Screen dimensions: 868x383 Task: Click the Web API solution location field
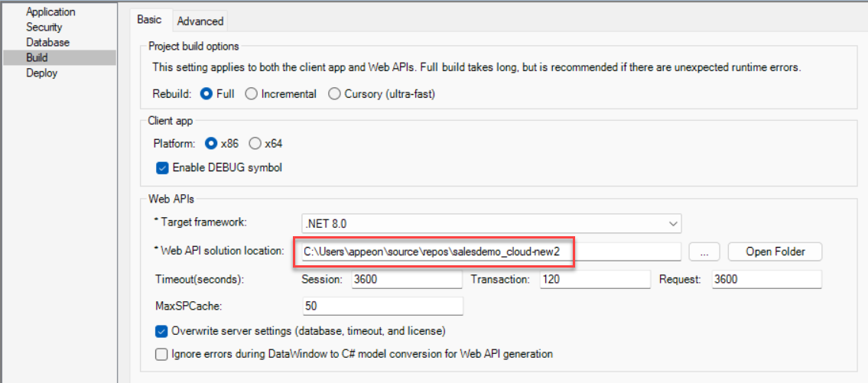[489, 252]
